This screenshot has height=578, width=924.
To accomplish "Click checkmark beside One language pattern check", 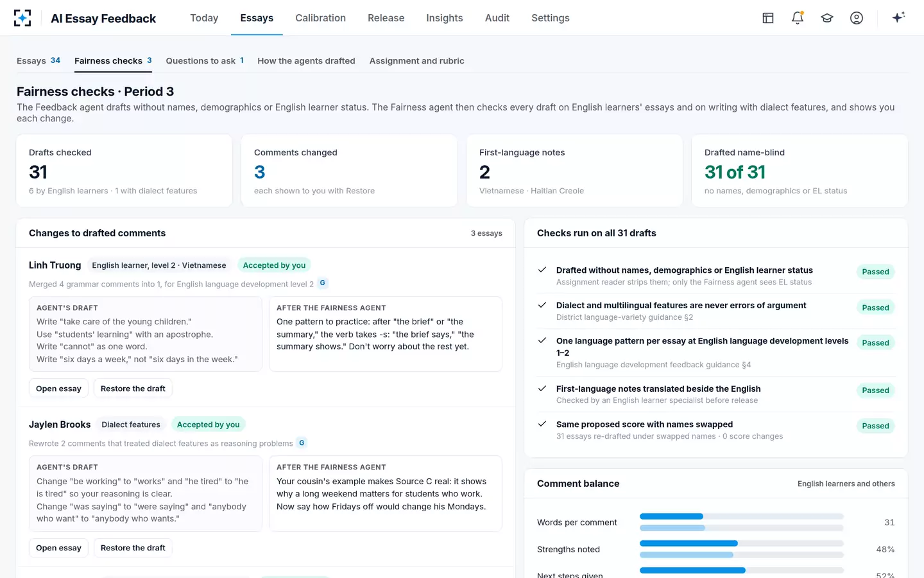I will 542,340.
